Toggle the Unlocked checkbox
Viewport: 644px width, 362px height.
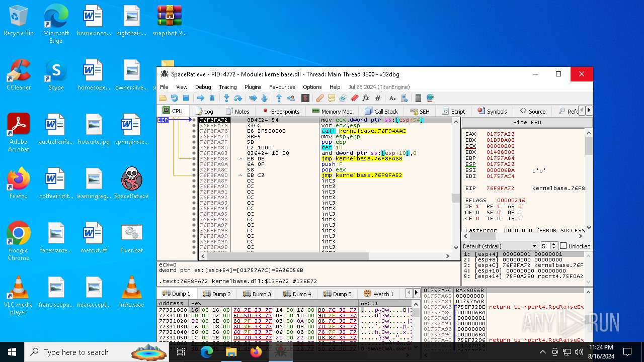(563, 246)
